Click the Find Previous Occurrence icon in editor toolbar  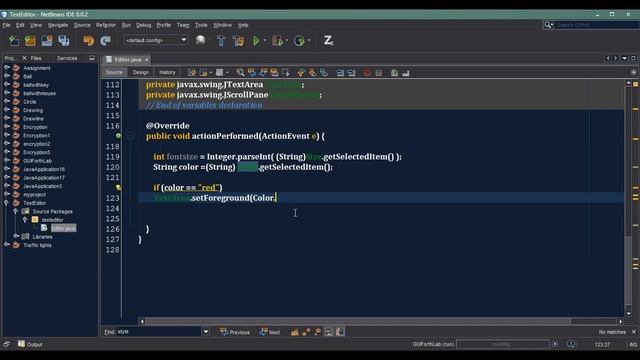(252, 73)
